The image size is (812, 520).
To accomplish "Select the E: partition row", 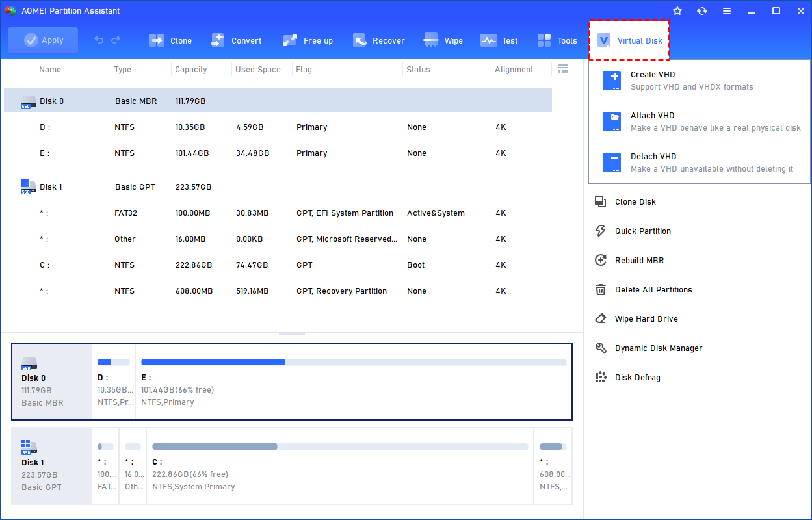I will pos(278,153).
